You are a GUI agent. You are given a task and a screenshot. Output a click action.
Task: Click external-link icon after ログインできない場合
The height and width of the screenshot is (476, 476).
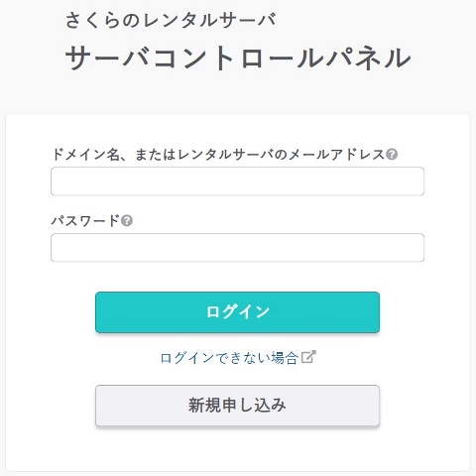point(308,357)
